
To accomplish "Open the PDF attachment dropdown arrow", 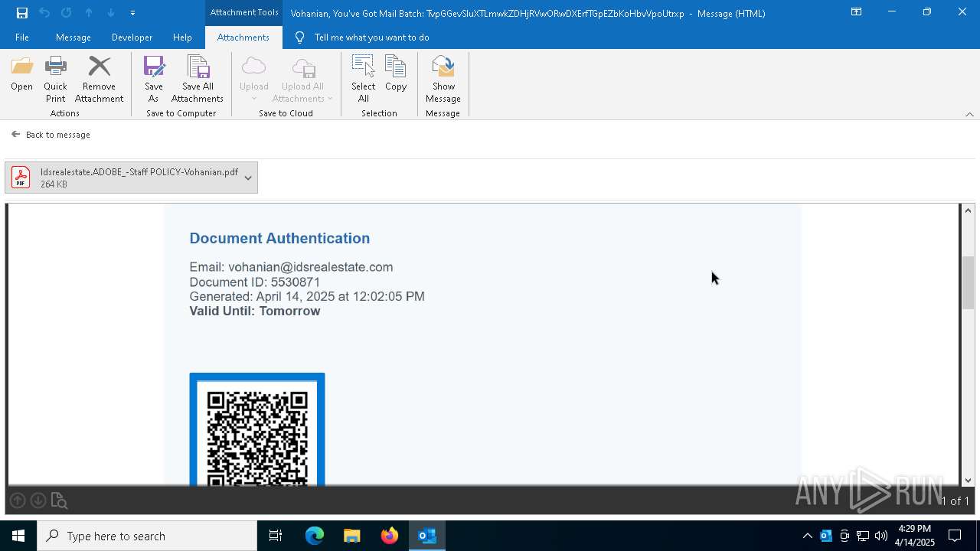I will 248,178.
